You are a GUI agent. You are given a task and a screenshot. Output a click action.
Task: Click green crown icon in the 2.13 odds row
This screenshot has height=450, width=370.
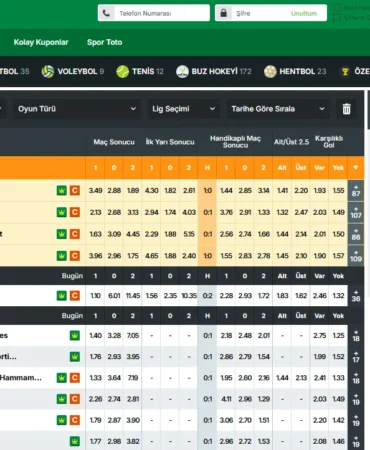pyautogui.click(x=62, y=212)
